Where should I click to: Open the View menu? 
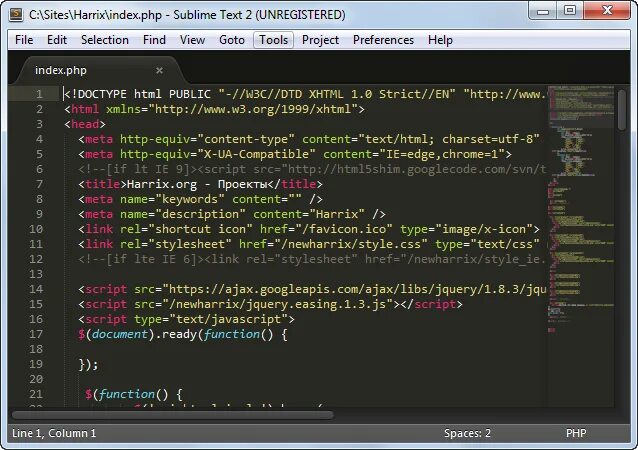pos(192,40)
